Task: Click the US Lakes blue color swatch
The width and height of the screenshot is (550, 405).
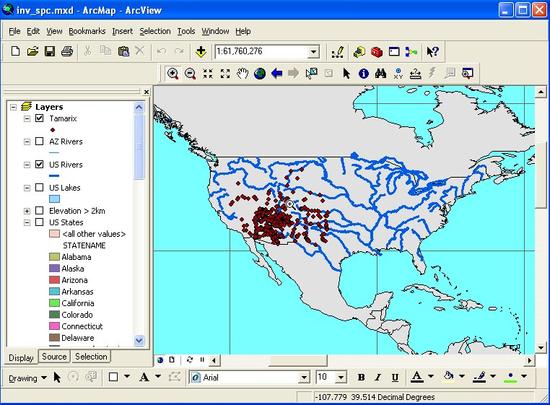Action: pyautogui.click(x=54, y=199)
